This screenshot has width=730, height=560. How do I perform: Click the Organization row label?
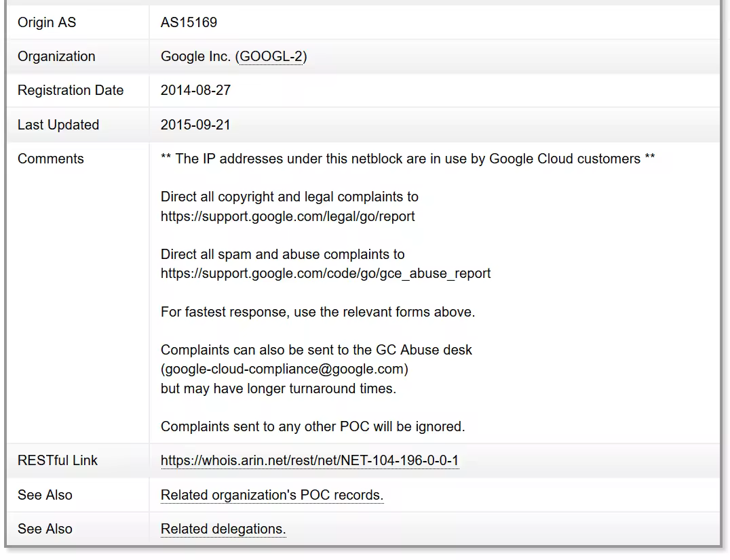click(x=56, y=56)
